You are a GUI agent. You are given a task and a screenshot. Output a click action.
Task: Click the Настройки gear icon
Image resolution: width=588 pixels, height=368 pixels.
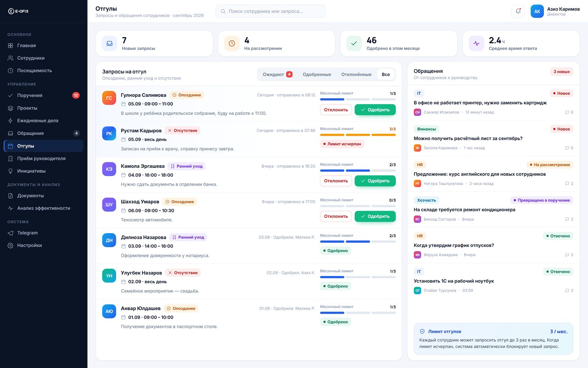click(10, 245)
